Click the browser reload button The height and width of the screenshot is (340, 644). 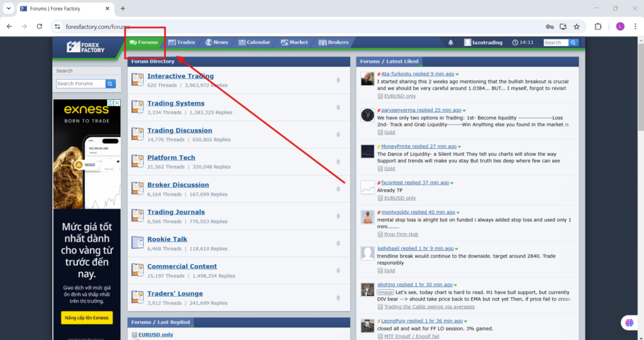(40, 26)
